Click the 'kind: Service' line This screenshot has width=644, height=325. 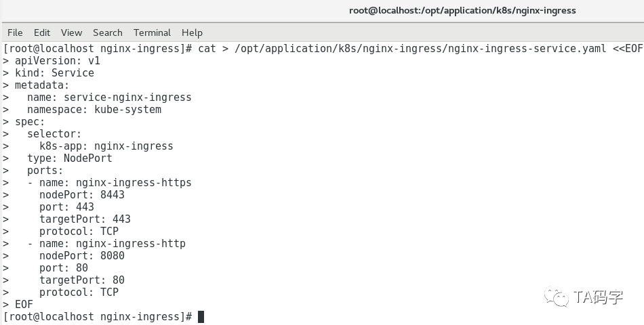point(54,73)
